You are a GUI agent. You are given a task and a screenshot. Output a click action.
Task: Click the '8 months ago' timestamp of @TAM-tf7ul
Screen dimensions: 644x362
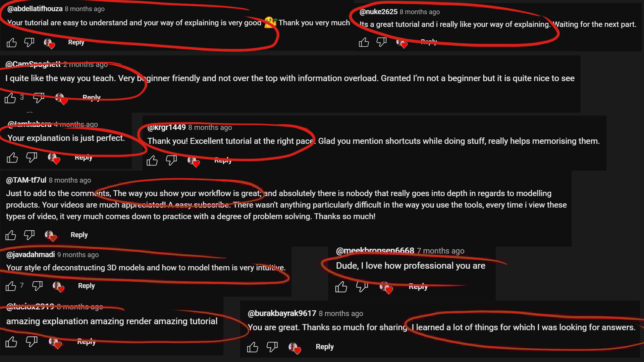click(x=70, y=180)
